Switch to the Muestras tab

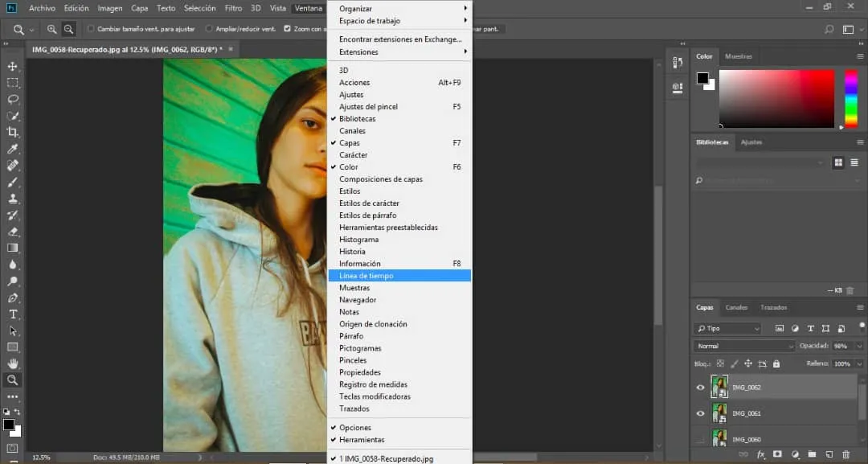click(738, 56)
